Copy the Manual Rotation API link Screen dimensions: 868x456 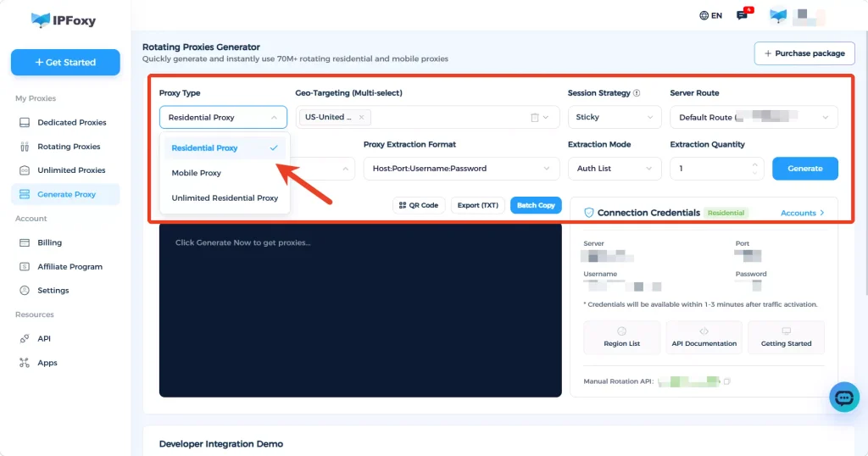[x=727, y=381]
